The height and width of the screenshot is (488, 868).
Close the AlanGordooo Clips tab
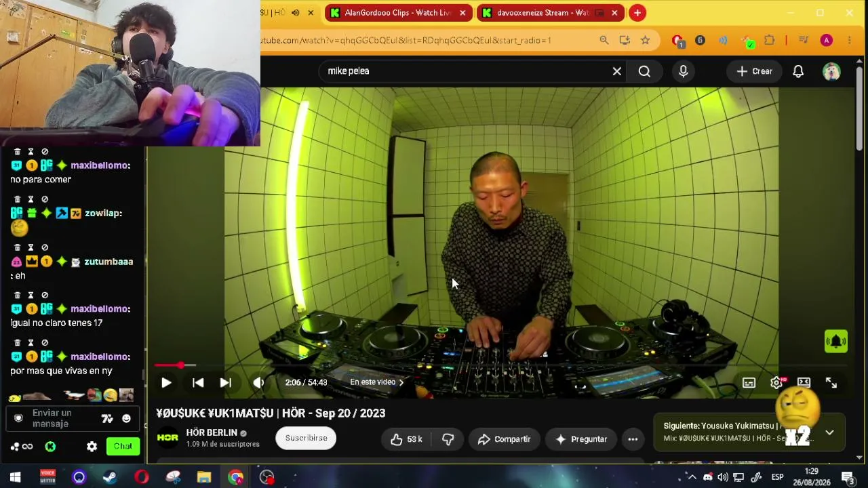[462, 13]
